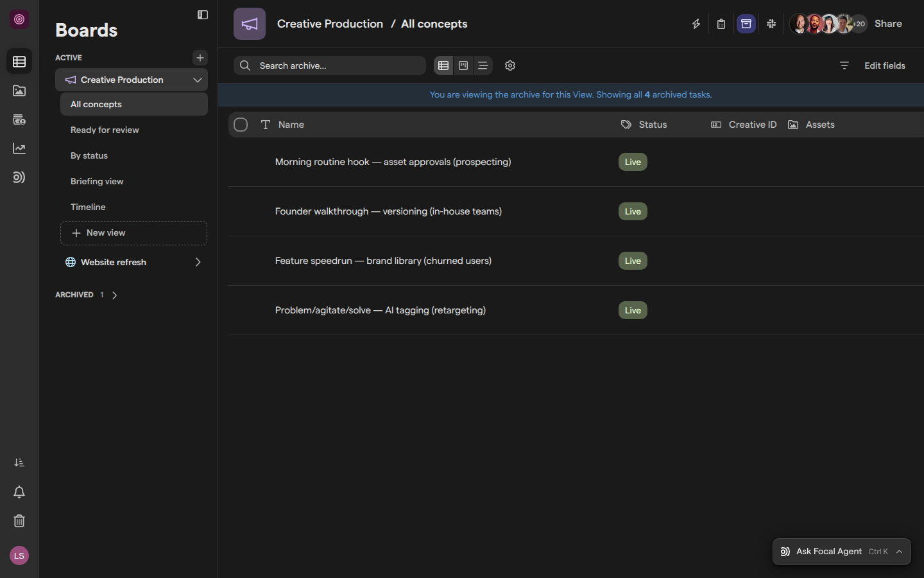Open the LS user avatar menu
The height and width of the screenshot is (578, 924).
tap(19, 556)
